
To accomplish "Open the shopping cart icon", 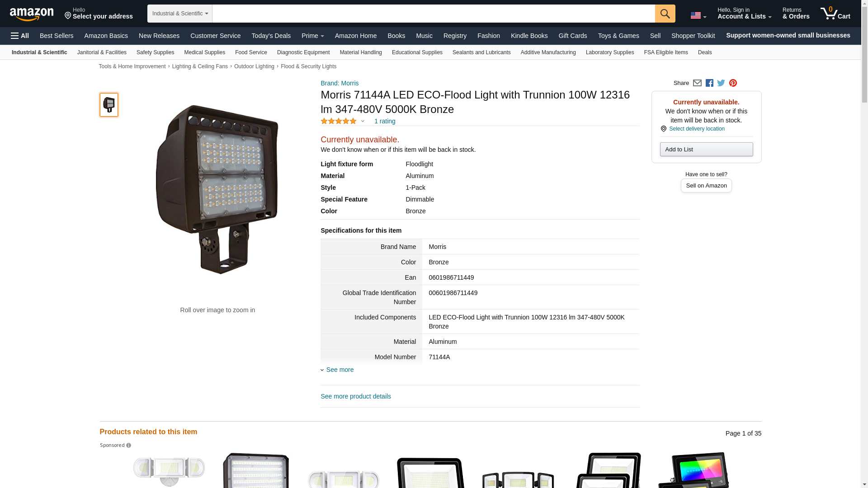I will [835, 14].
